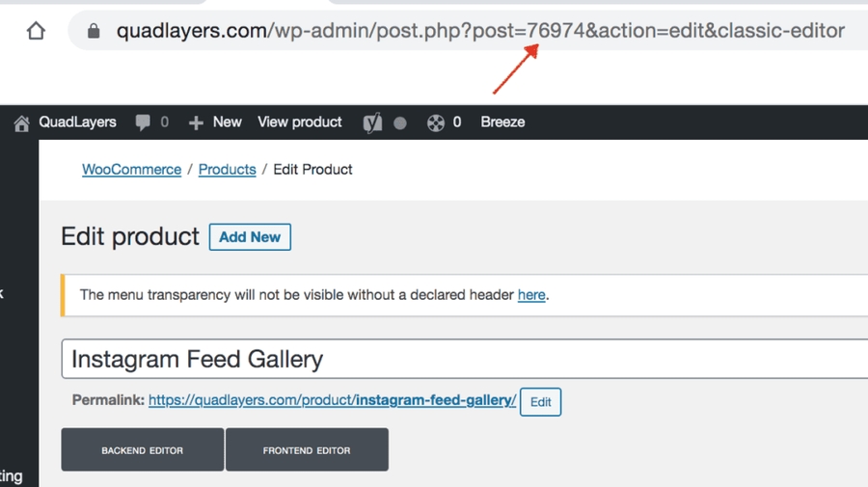This screenshot has width=868, height=487.
Task: Click the padlock icon in address bar
Action: tap(94, 31)
